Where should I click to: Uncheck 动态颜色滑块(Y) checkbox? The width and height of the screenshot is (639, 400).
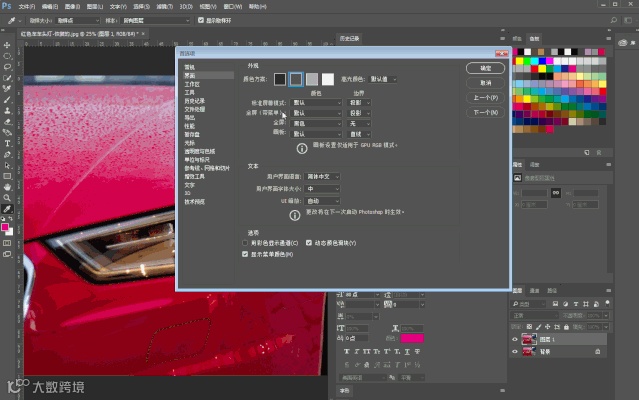coord(309,243)
